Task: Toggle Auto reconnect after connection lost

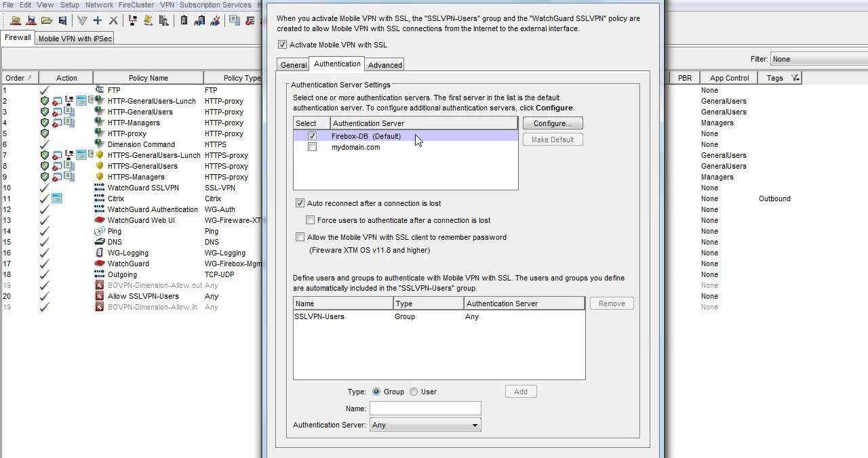Action: coord(300,203)
